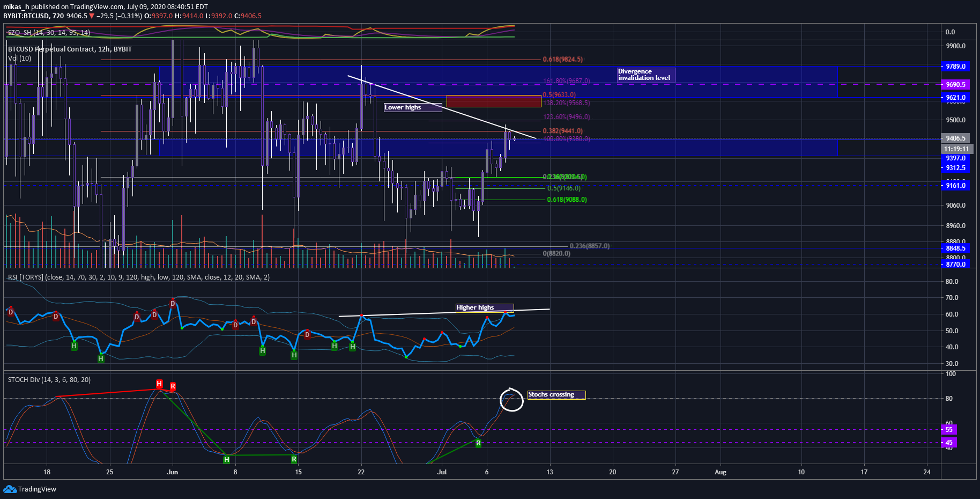Select the red H marker in STOCH Div
The width and height of the screenshot is (980, 499).
[159, 384]
